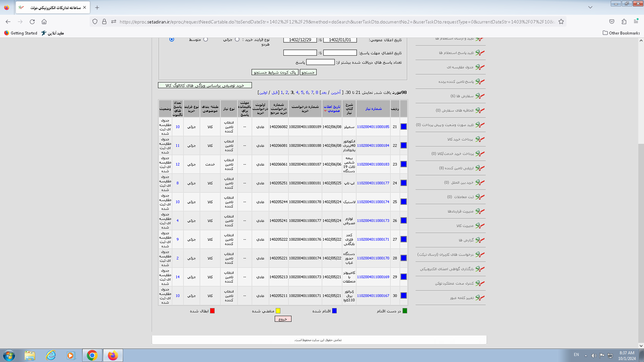Open Firefox application menu
Viewport: 644px width, 362px height.
[x=636, y=21]
